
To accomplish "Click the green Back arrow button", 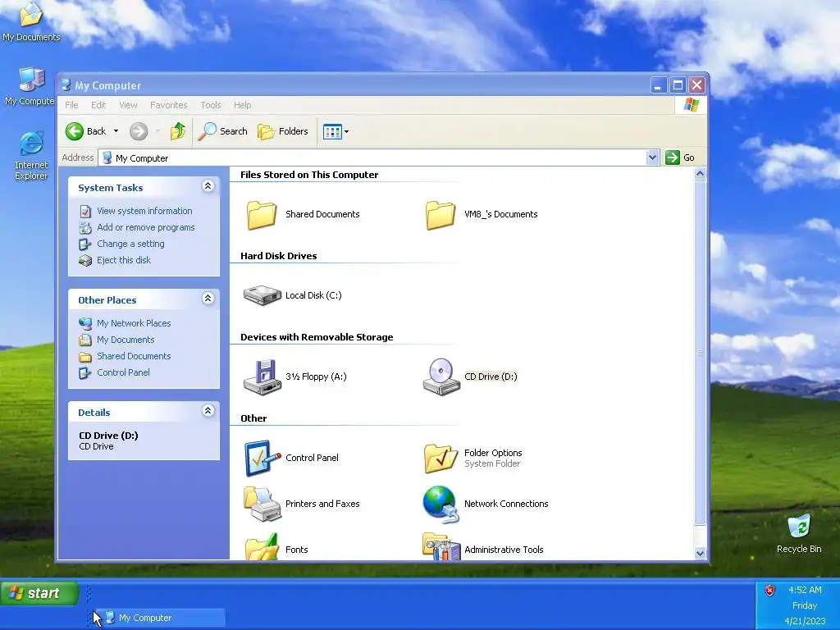I will (75, 131).
